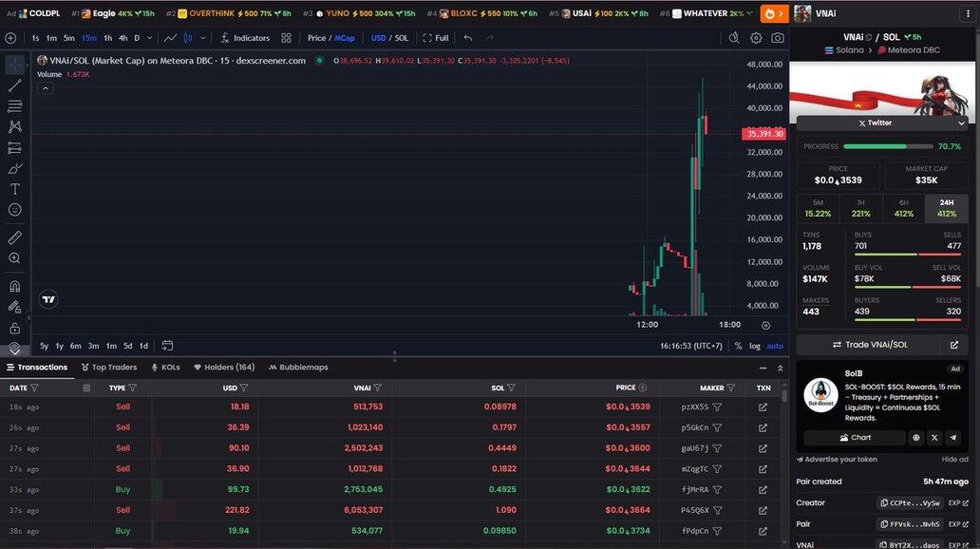Select the trend line drawing tool
This screenshot has width=980, height=549.
(x=15, y=85)
